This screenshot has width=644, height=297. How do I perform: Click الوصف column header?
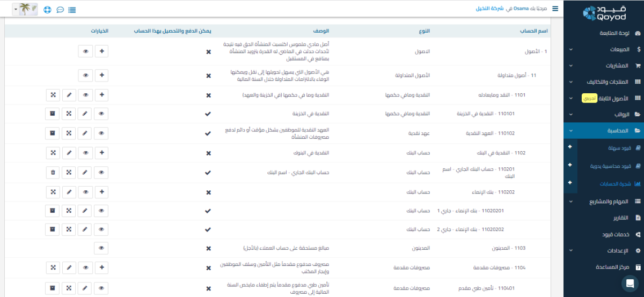point(321,31)
